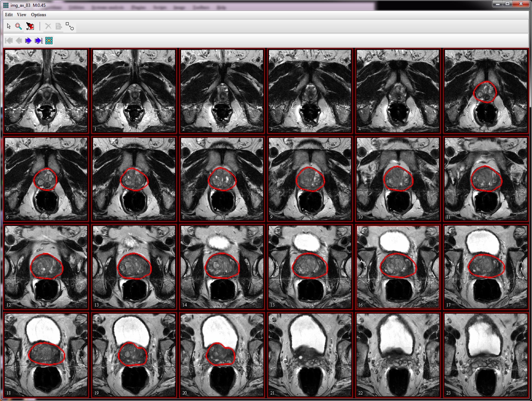The image size is (532, 401).
Task: Select slice 5 with first prostate contour
Action: pyautogui.click(x=486, y=91)
